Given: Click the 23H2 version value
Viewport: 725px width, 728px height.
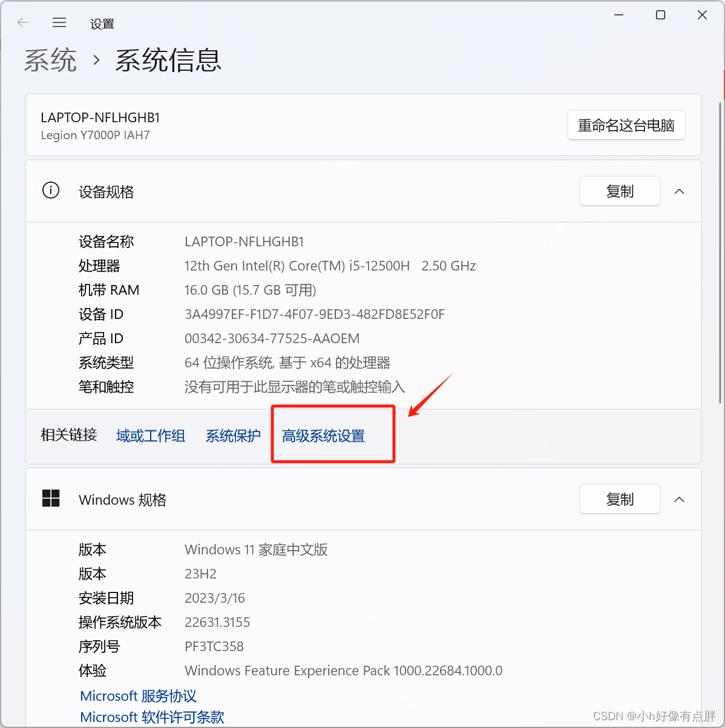Looking at the screenshot, I should tap(200, 574).
